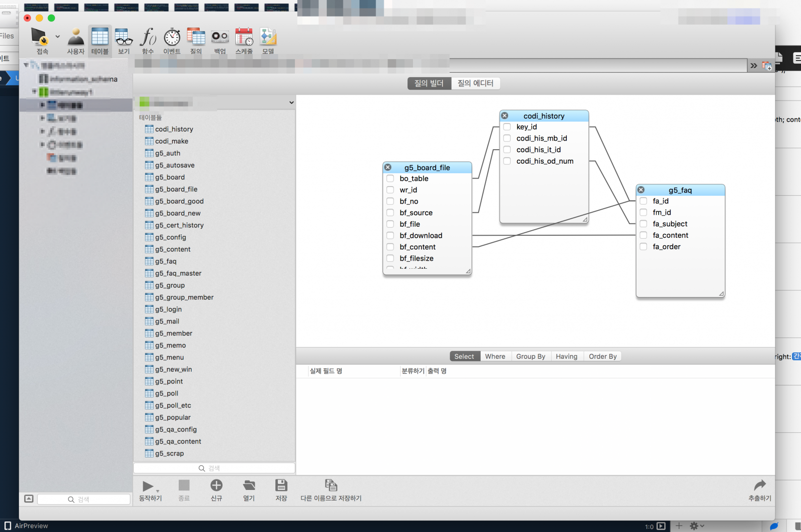801x532 pixels.
Task: Click the 저장 (Save) disk icon
Action: [281, 486]
